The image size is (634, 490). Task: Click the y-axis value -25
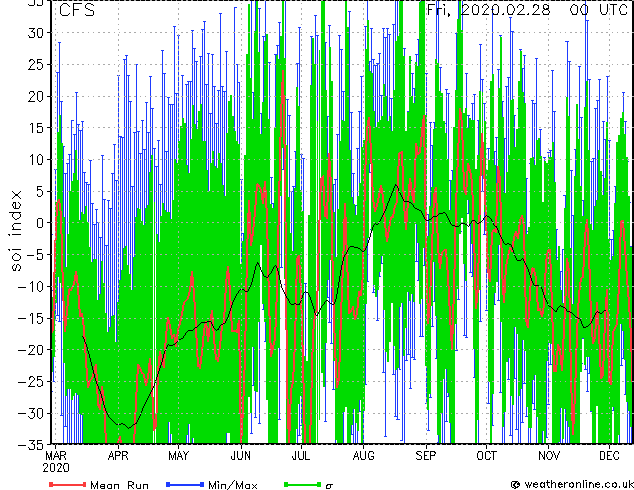point(31,381)
